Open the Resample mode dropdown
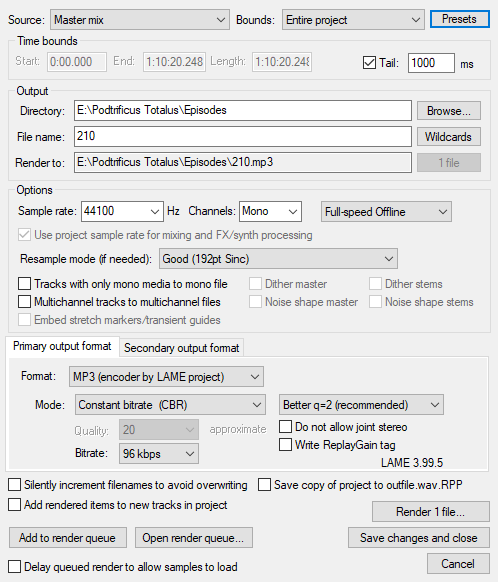The width and height of the screenshot is (498, 582). [x=278, y=259]
